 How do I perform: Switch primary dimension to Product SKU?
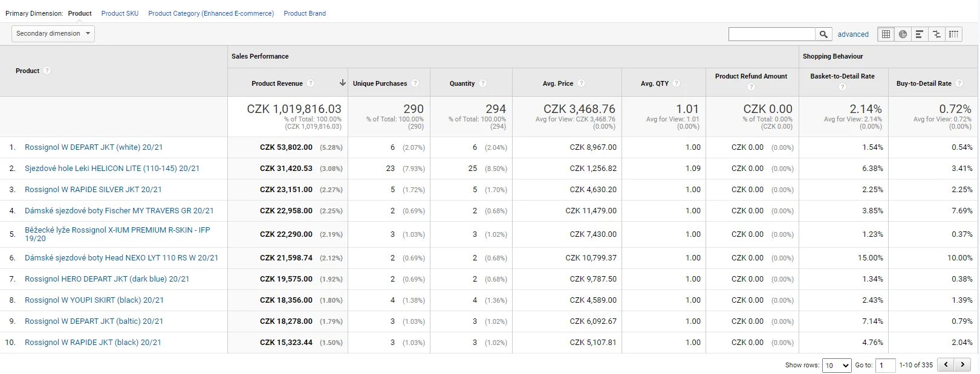(120, 13)
